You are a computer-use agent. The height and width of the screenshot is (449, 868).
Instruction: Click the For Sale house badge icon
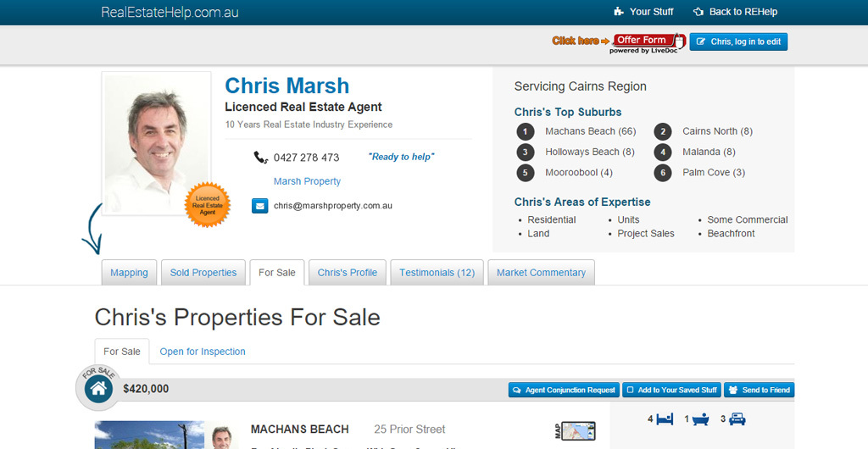click(98, 389)
